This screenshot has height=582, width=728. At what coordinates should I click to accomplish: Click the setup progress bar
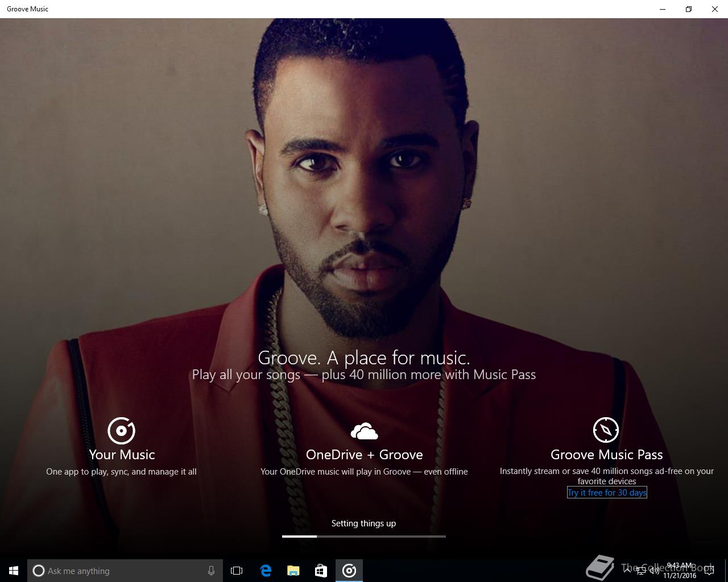point(364,536)
